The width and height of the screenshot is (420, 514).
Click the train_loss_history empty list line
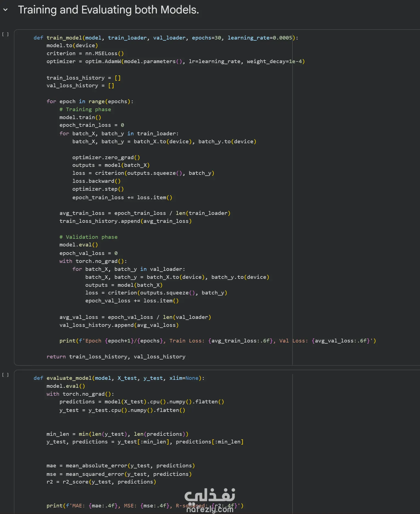83,78
